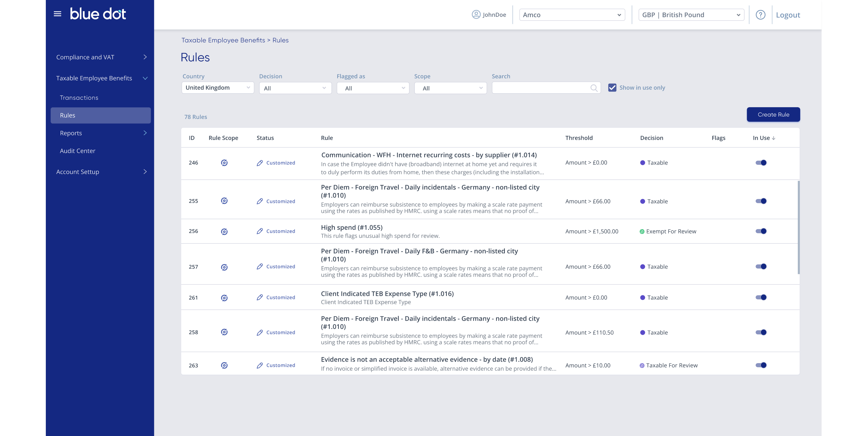The width and height of the screenshot is (868, 436).
Task: Uncheck Show in use only checkbox
Action: tap(612, 88)
